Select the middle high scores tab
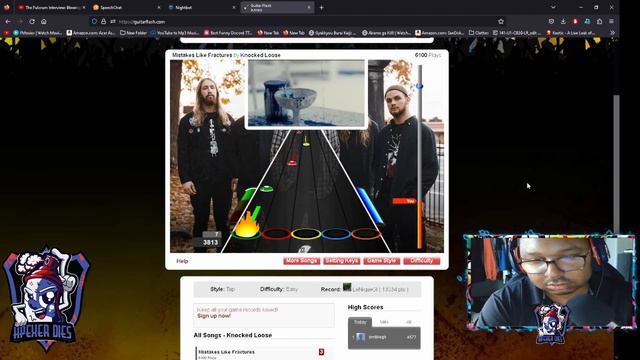Viewport: 640px width, 360px height. (384, 322)
